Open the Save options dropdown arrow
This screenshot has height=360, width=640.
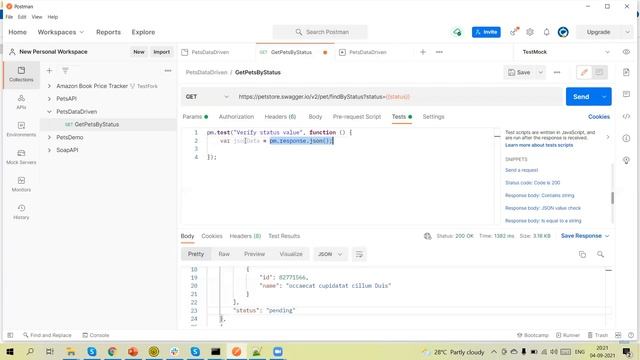click(x=540, y=72)
